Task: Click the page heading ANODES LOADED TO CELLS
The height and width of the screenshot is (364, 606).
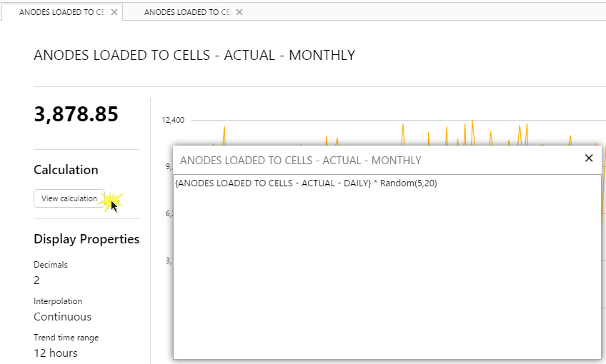Action: (x=194, y=55)
